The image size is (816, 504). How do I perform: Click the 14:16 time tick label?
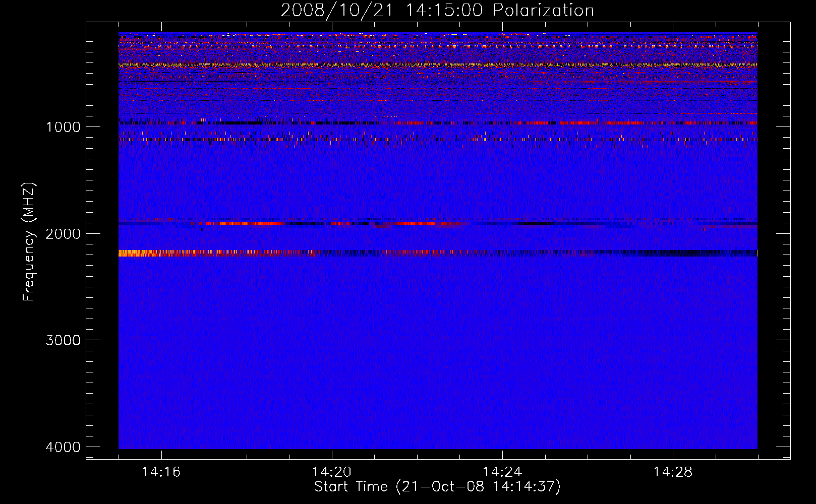[161, 472]
